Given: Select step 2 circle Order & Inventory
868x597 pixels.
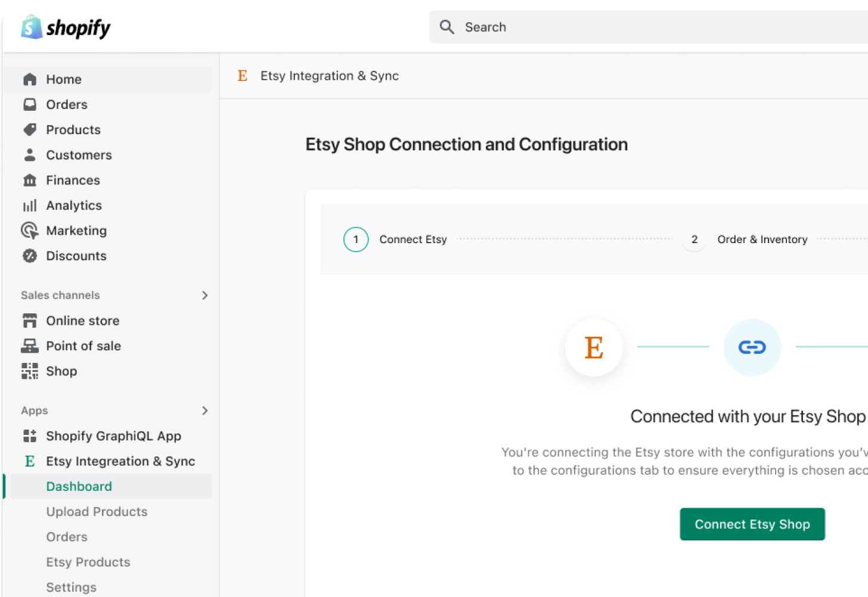Looking at the screenshot, I should 694,240.
